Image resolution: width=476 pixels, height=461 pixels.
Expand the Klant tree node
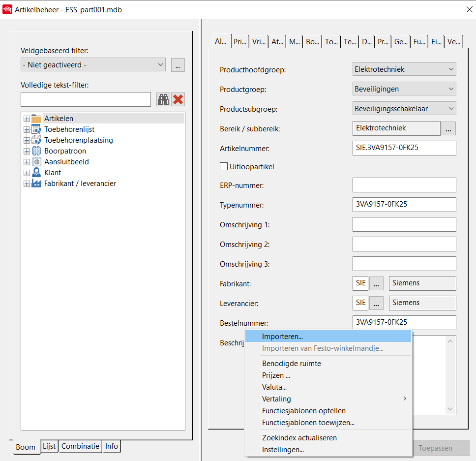click(x=27, y=173)
